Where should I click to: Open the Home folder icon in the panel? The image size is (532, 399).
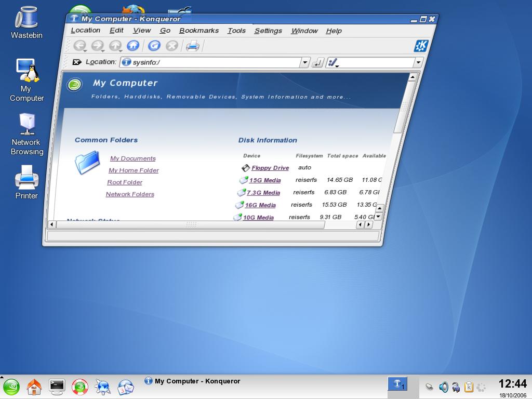click(x=34, y=387)
